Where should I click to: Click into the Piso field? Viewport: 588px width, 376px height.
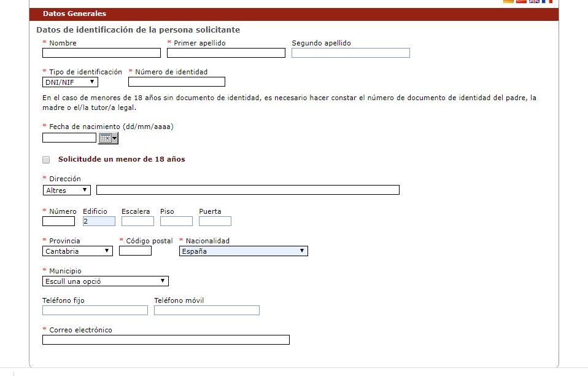tap(176, 221)
